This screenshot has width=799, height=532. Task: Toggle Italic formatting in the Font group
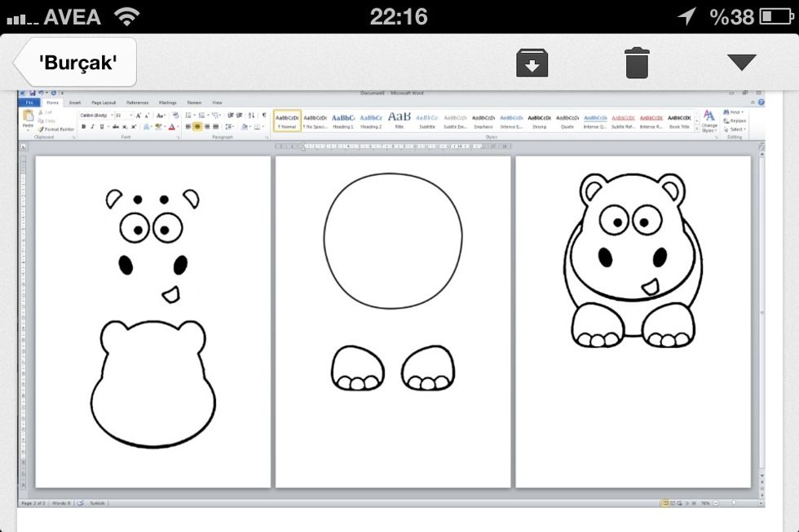(92, 127)
